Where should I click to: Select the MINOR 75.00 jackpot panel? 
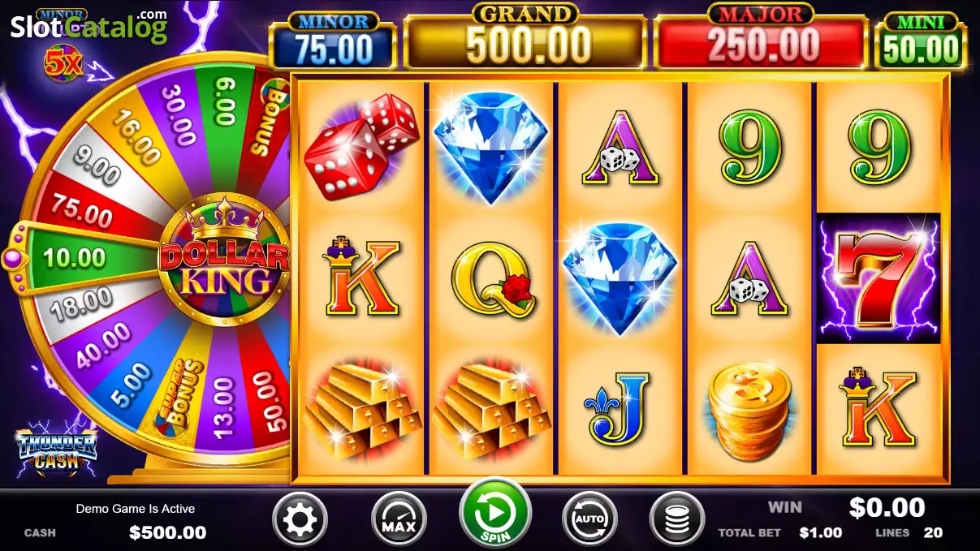[x=334, y=41]
